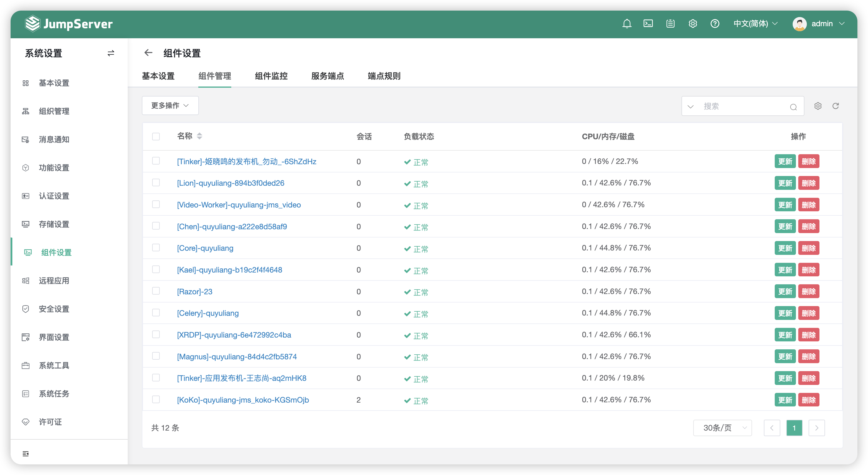
Task: Switch to the 服务端点 tab
Action: pos(327,76)
